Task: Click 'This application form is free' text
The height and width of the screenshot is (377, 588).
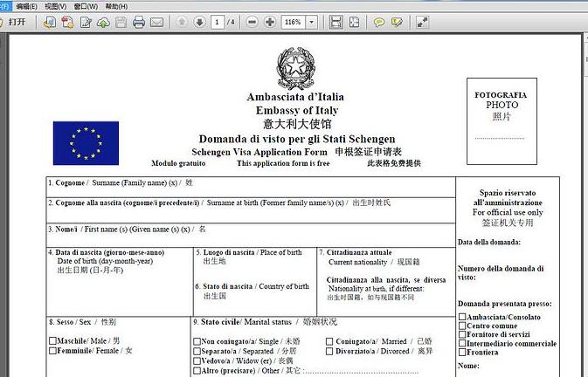Action: coord(283,163)
